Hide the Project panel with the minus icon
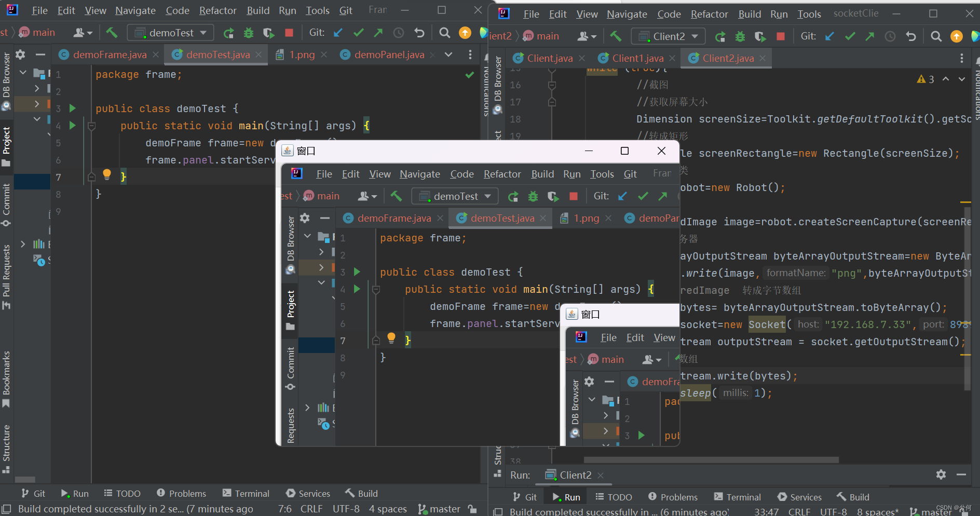 coord(40,55)
